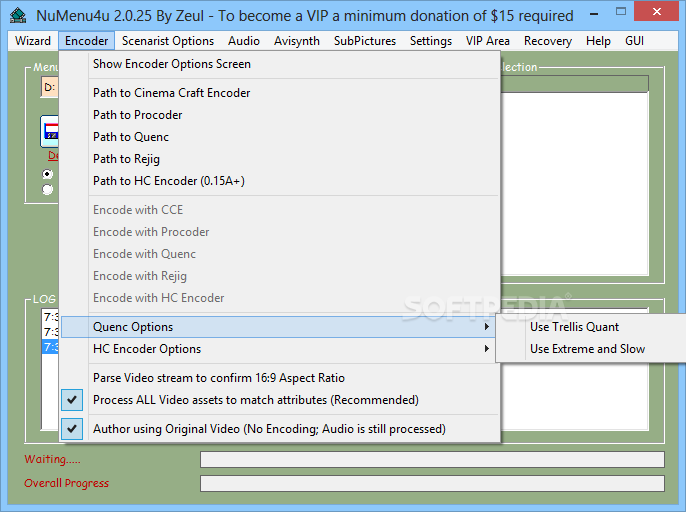Viewport: 686px width, 512px height.
Task: Open the GUI menu
Action: [634, 41]
